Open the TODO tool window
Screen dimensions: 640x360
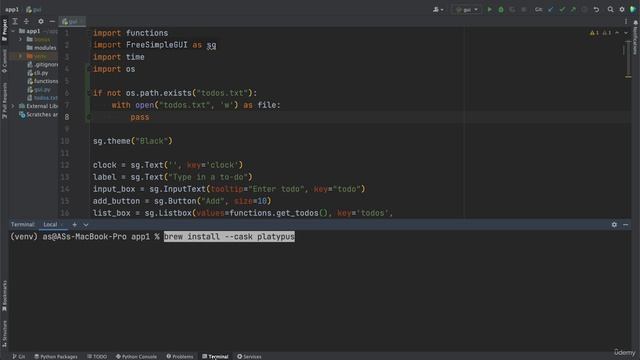click(x=97, y=356)
